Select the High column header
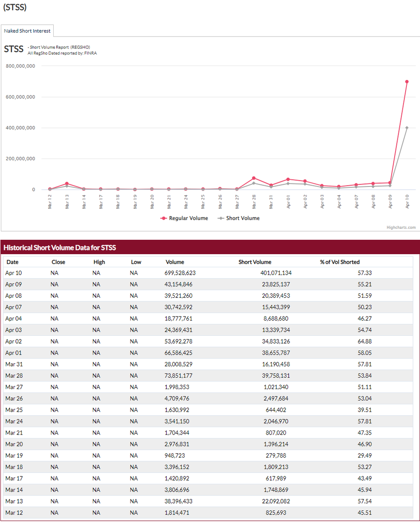Screen dimensions: 420x524 click(99, 262)
